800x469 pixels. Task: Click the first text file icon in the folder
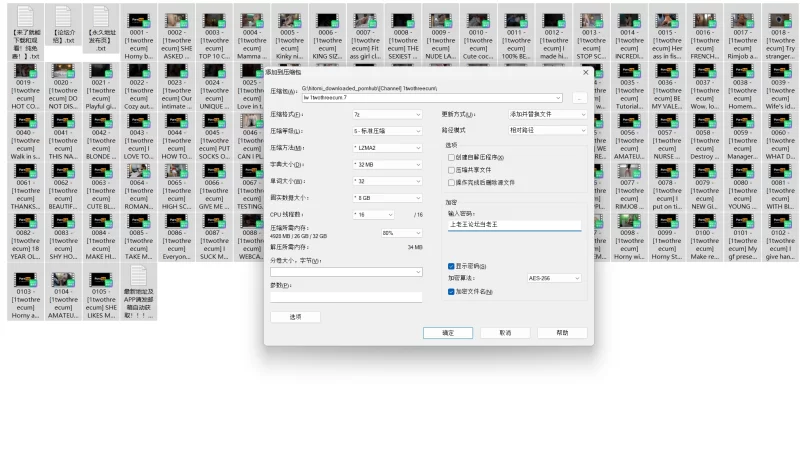[x=24, y=18]
